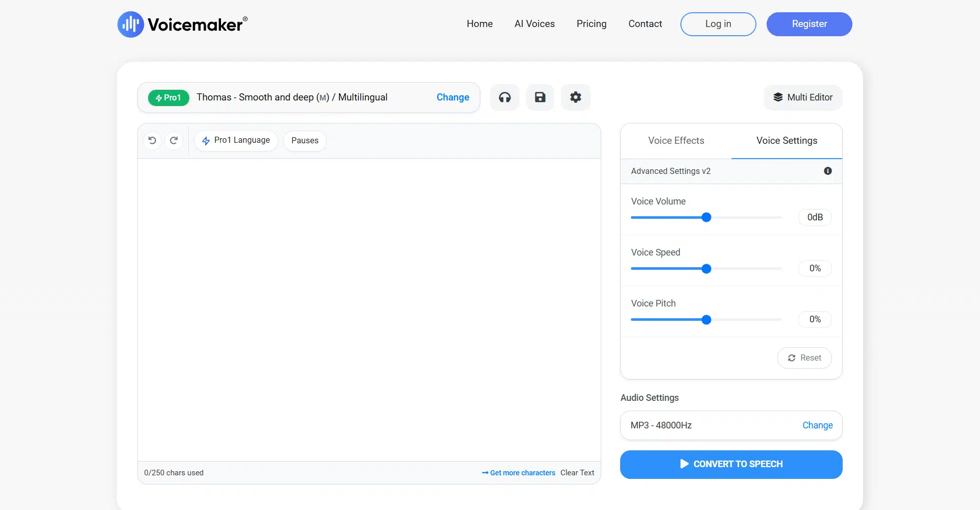Select the Voice Settings tab
Image resolution: width=980 pixels, height=510 pixels.
point(786,141)
